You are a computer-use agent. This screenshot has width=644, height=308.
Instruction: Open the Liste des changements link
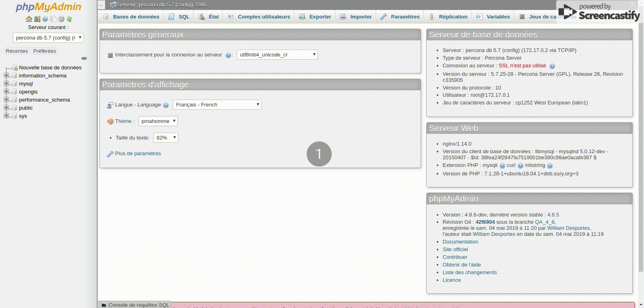click(x=470, y=273)
